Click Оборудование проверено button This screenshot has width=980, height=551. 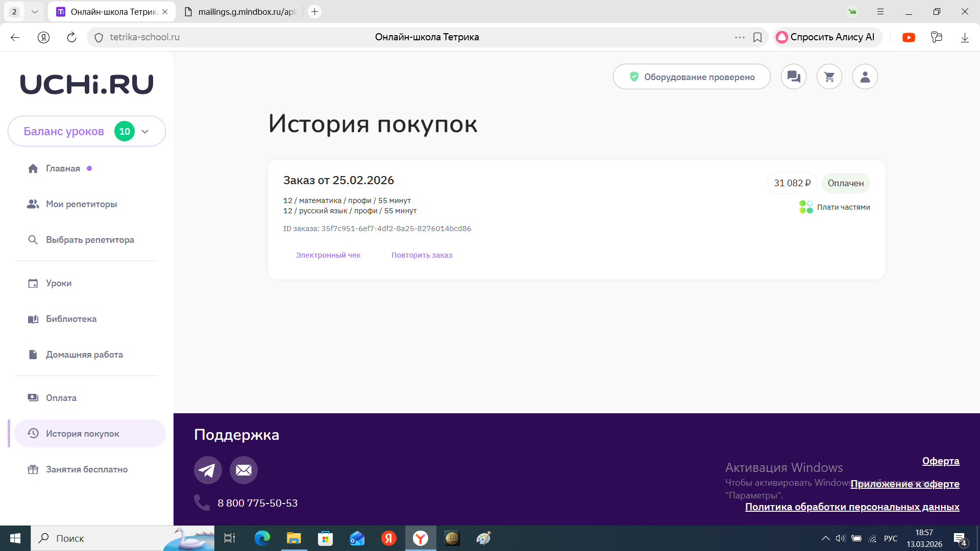(691, 77)
